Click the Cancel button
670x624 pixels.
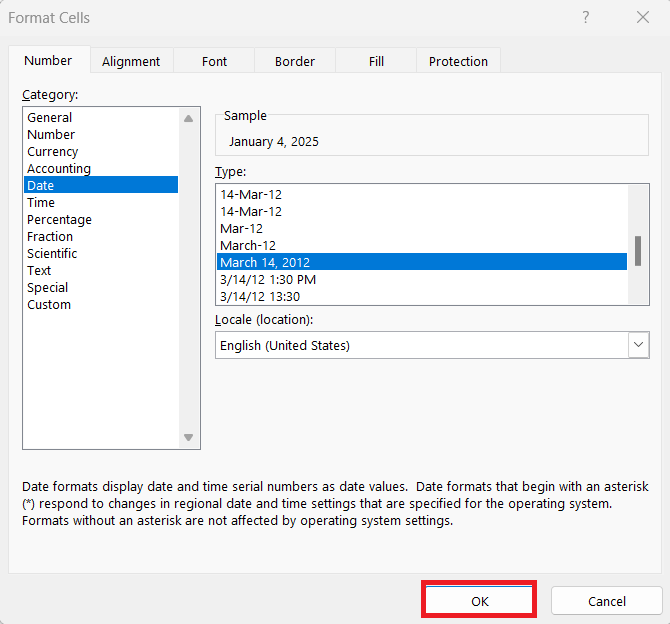coord(606,601)
